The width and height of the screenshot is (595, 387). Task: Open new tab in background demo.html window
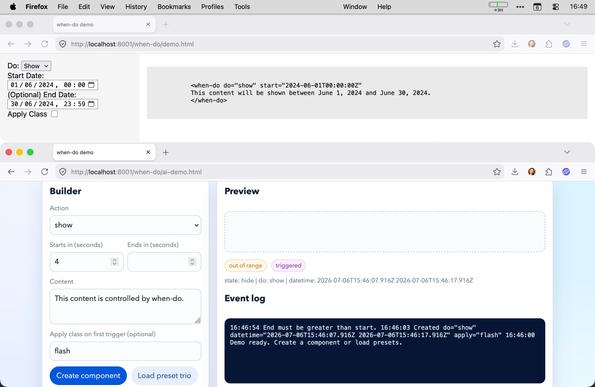pos(165,24)
